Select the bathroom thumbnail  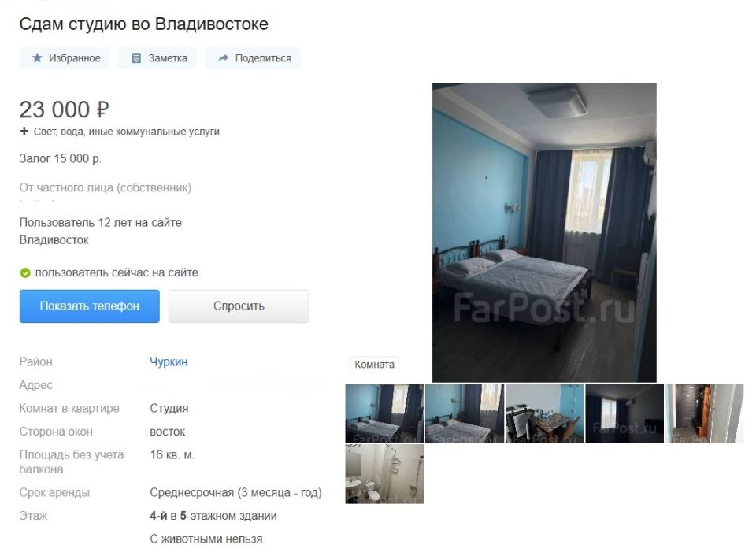click(384, 474)
